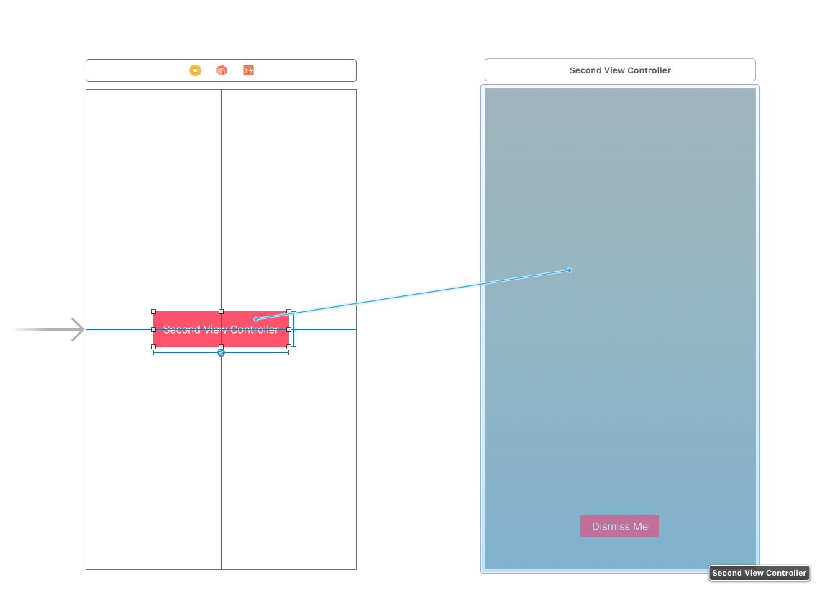Click the Dismiss Me button

click(619, 526)
